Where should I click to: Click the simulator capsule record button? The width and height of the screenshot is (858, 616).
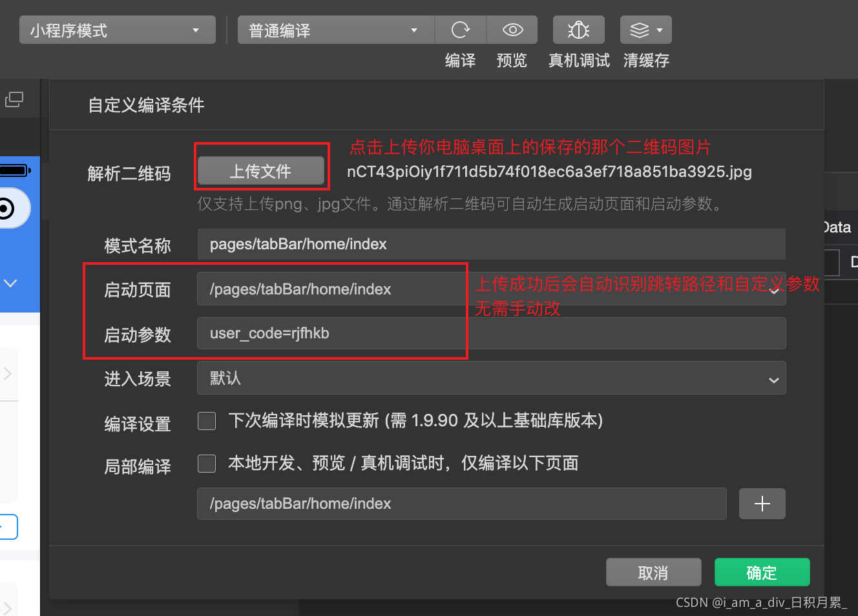click(x=6, y=209)
